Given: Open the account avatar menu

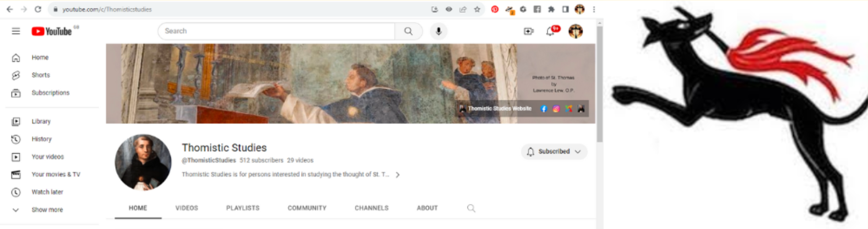Looking at the screenshot, I should (576, 31).
